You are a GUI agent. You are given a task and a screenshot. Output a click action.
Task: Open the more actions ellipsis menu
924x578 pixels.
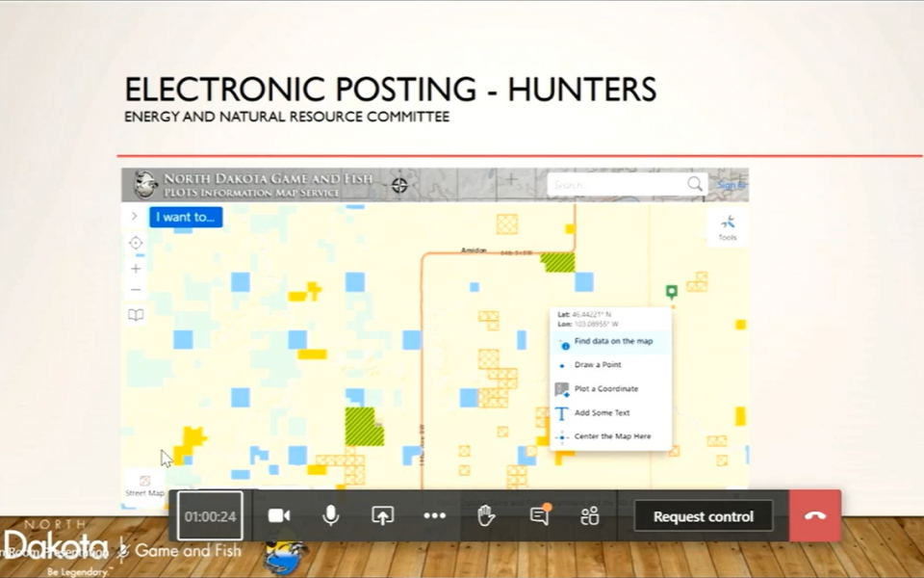(435, 516)
